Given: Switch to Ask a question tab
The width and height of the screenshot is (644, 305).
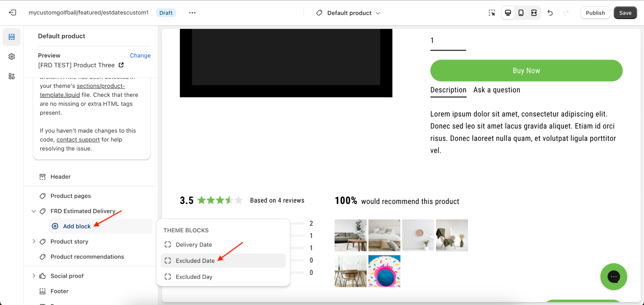Looking at the screenshot, I should tap(496, 90).
